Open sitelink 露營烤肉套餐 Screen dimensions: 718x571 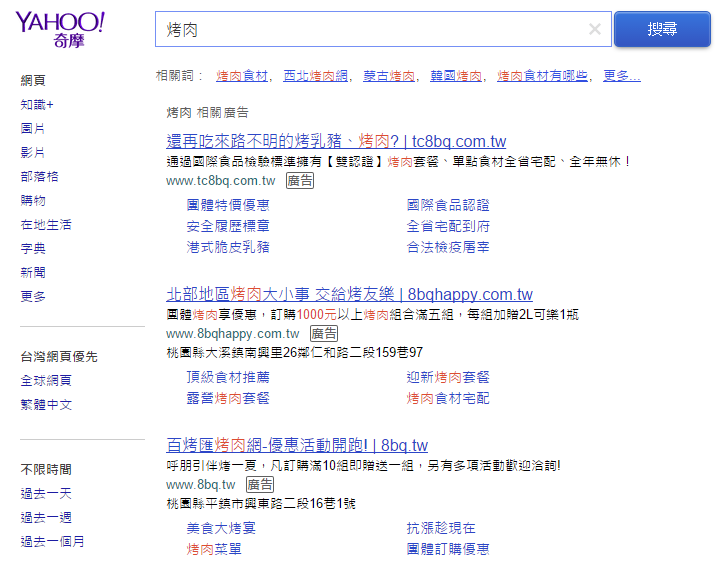point(228,398)
